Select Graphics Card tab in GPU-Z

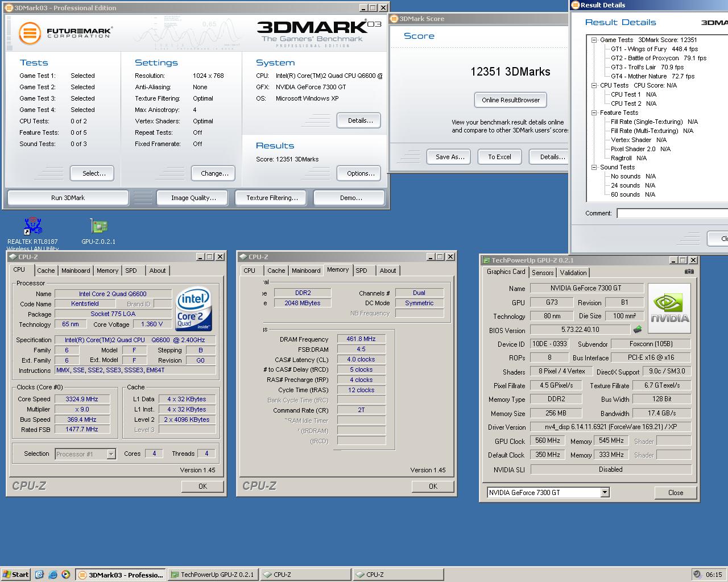506,272
